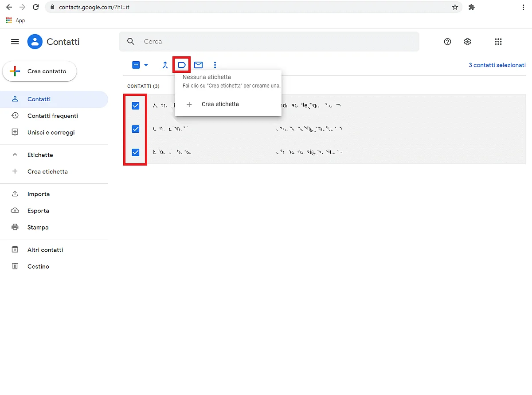The width and height of the screenshot is (532, 395).
Task: Bookmark this page with the star icon
Action: [x=455, y=7]
